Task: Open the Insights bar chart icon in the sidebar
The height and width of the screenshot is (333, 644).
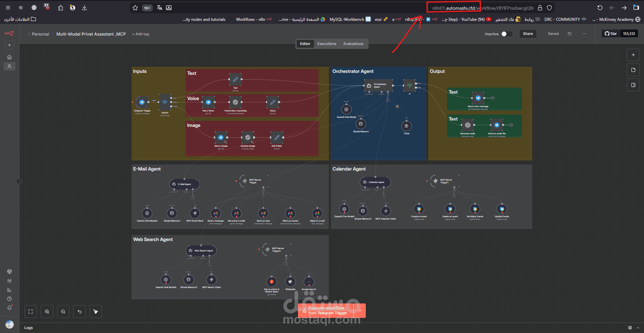Action: coord(9,290)
